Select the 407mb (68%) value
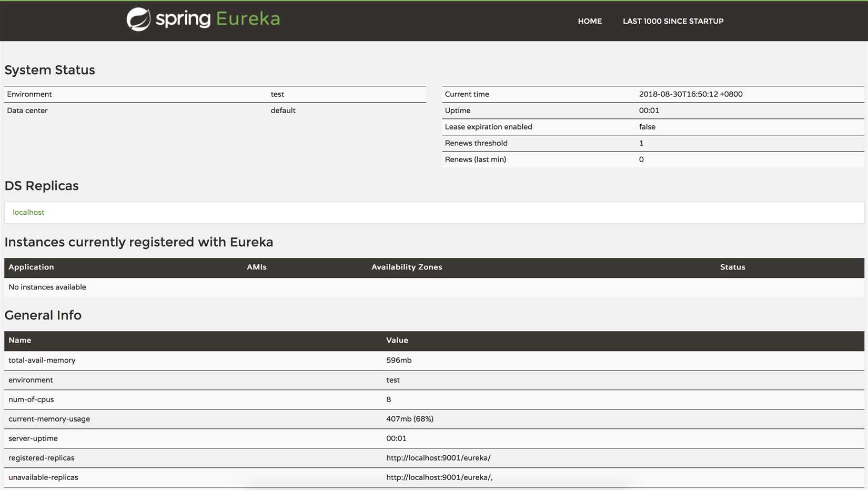Screen dimensions: 868x490 tap(410, 419)
